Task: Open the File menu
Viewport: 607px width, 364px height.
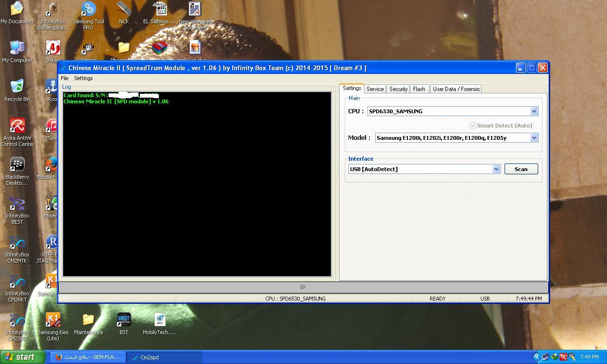Action: pyautogui.click(x=64, y=78)
